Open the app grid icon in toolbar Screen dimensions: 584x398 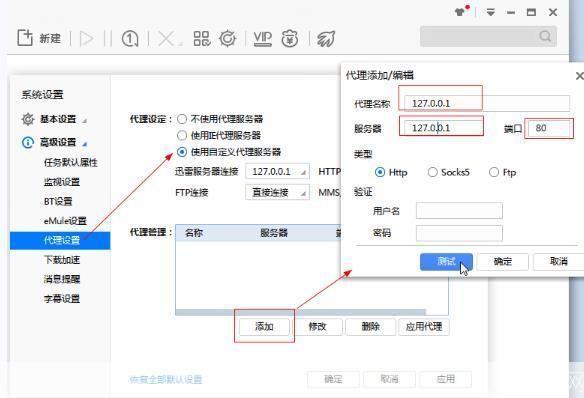[x=202, y=38]
